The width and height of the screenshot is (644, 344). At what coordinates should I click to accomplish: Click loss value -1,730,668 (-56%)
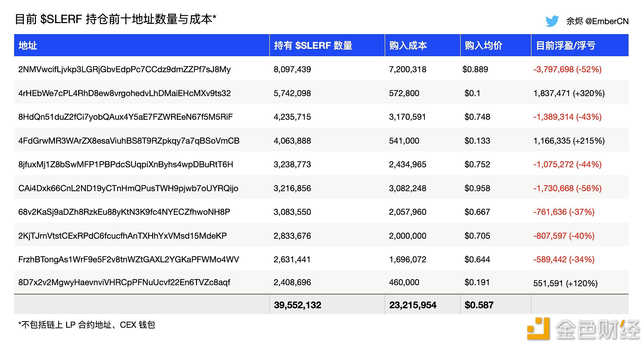[x=567, y=188]
